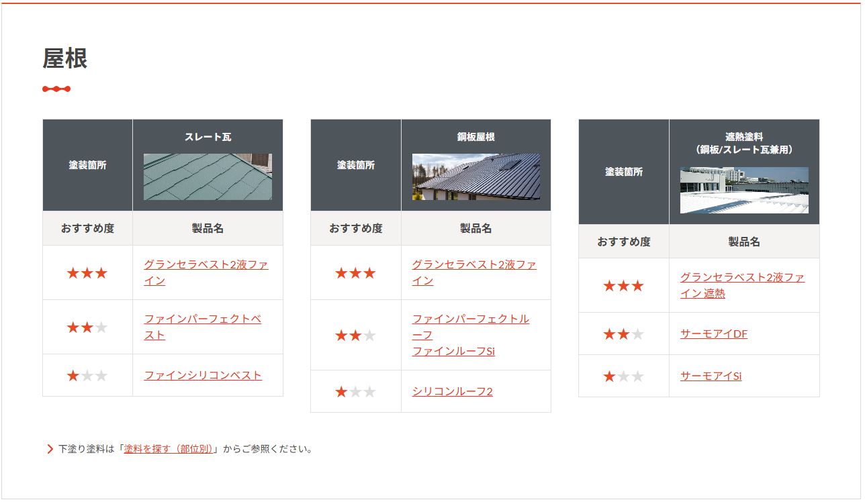Click three-star rating in スレート瓦 table

tap(87, 273)
